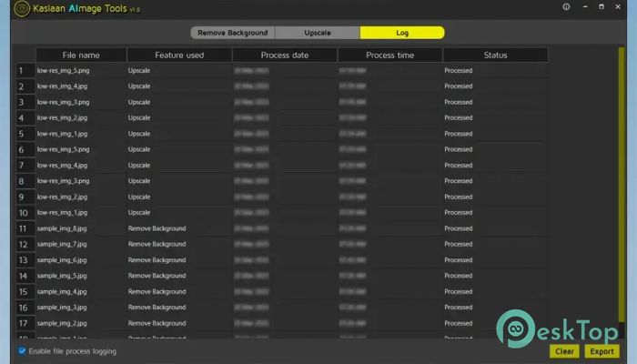
Task: Switch to the Remove Background tab
Action: tap(232, 33)
